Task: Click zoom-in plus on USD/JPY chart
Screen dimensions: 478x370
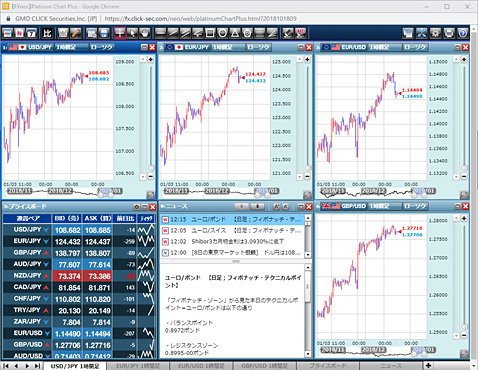Action: click(x=151, y=60)
